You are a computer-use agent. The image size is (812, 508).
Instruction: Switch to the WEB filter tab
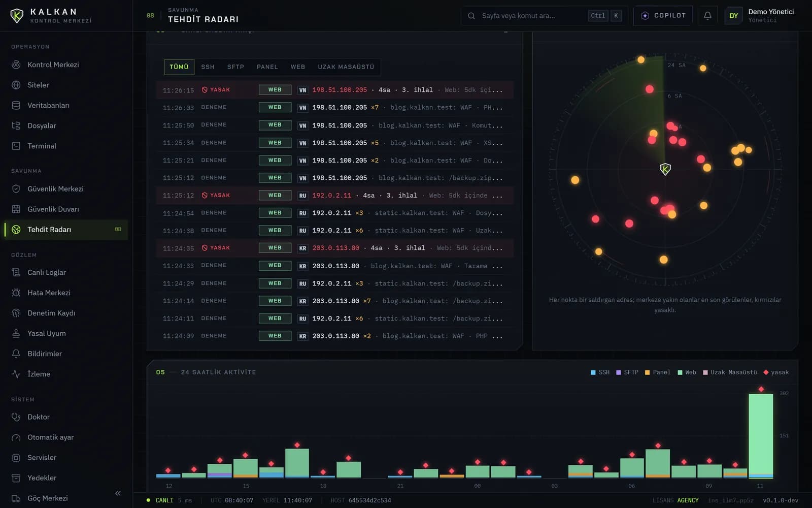coord(298,67)
